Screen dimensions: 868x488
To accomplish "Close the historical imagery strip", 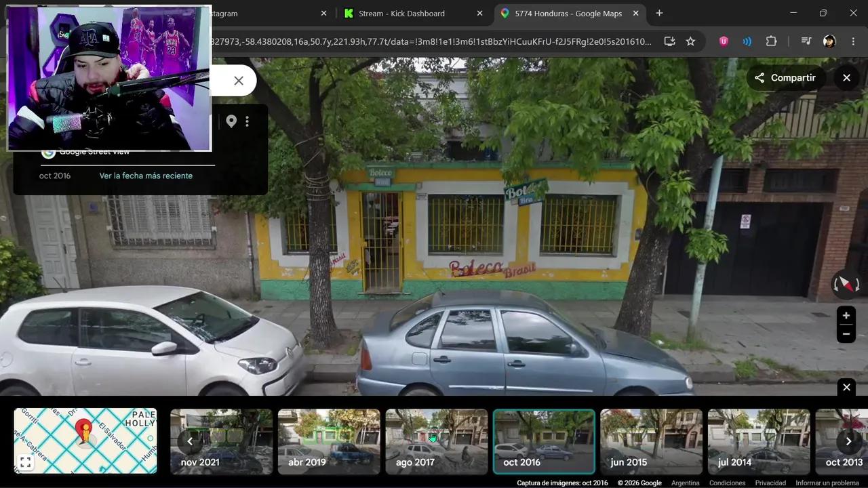I will point(846,387).
